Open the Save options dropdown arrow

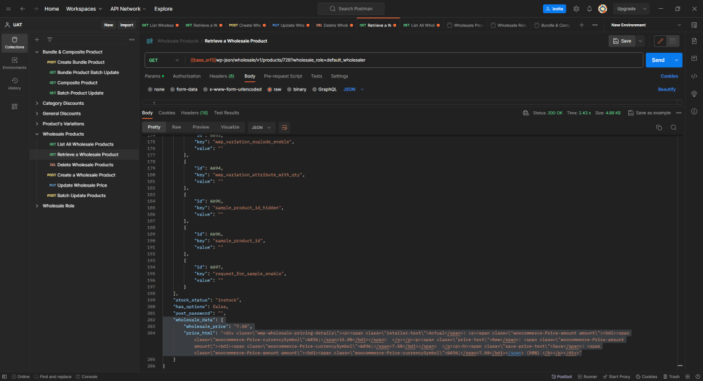(640, 41)
